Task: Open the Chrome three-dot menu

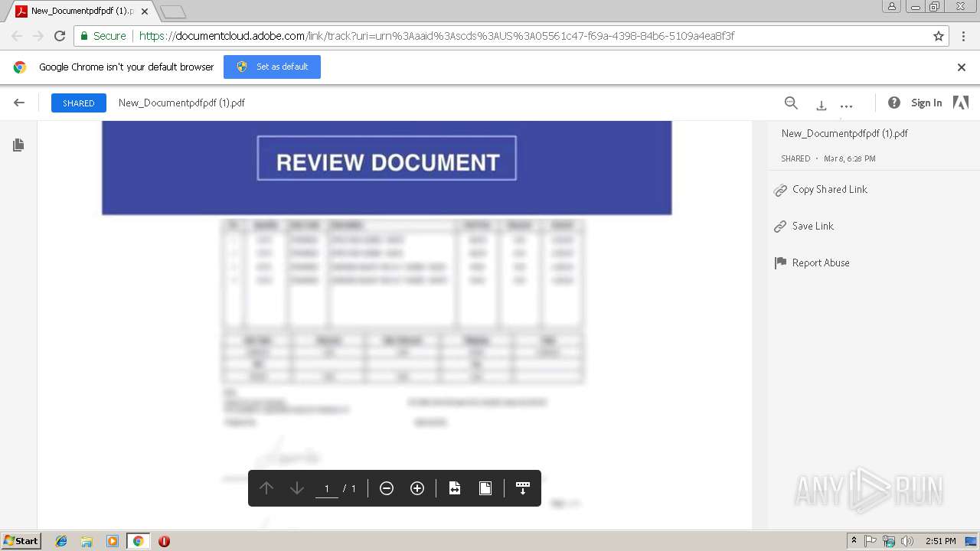Action: pos(963,36)
